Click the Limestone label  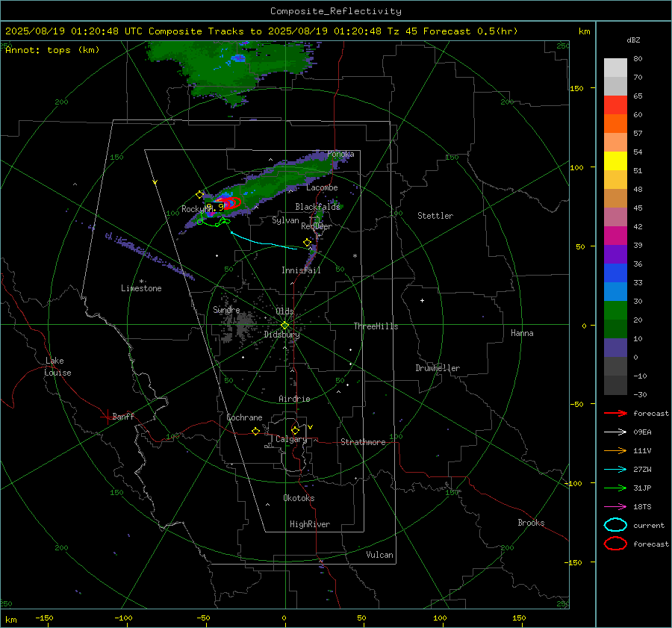pos(141,288)
